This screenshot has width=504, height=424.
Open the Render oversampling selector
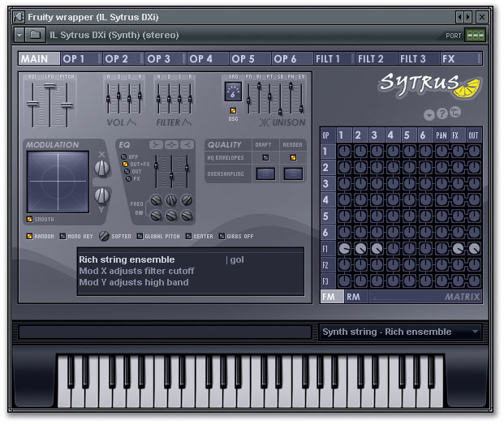point(293,173)
